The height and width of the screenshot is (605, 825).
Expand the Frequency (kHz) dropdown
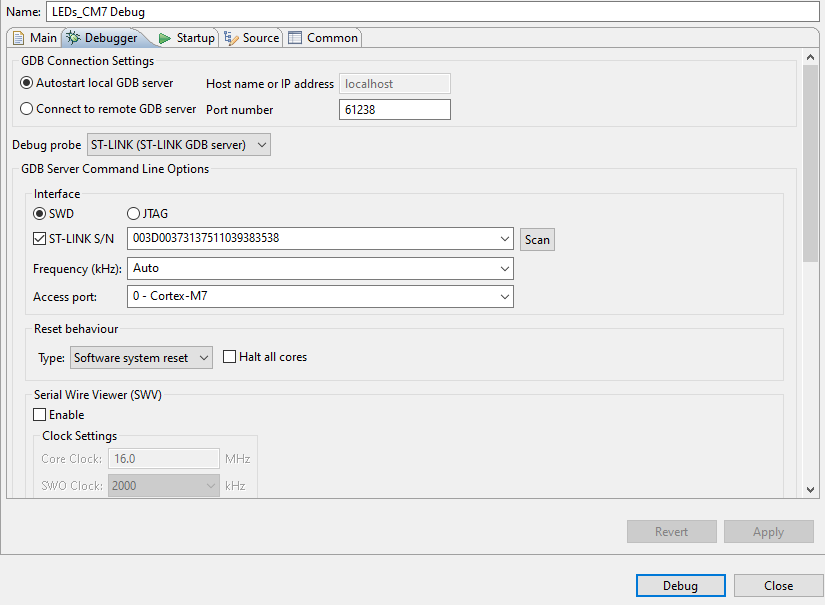pos(320,268)
